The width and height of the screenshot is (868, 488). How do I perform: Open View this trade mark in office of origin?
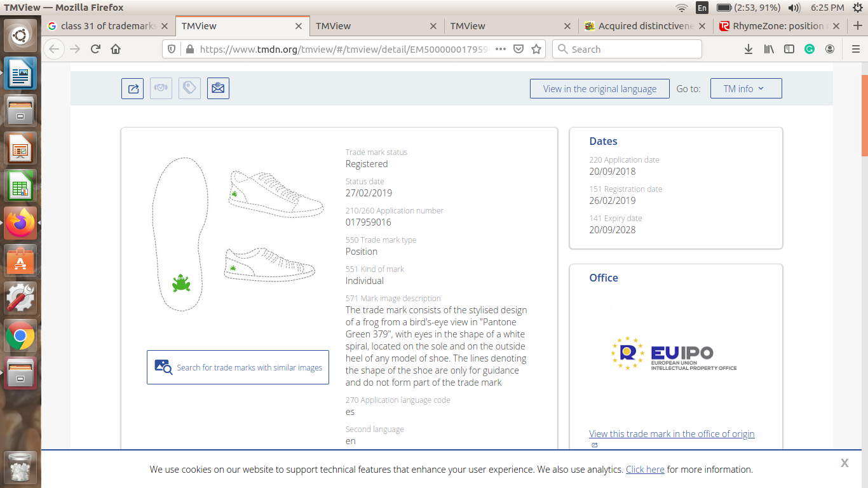(x=671, y=434)
